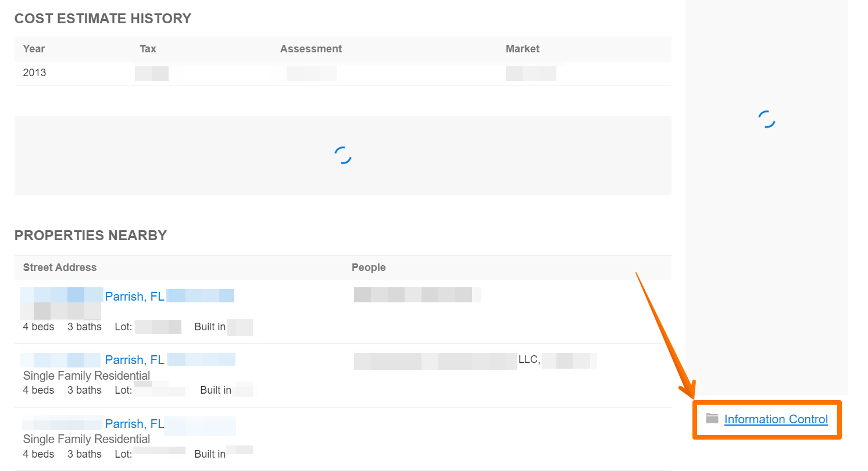This screenshot has height=471, width=868.
Task: Select the Assessment column header
Action: point(311,49)
